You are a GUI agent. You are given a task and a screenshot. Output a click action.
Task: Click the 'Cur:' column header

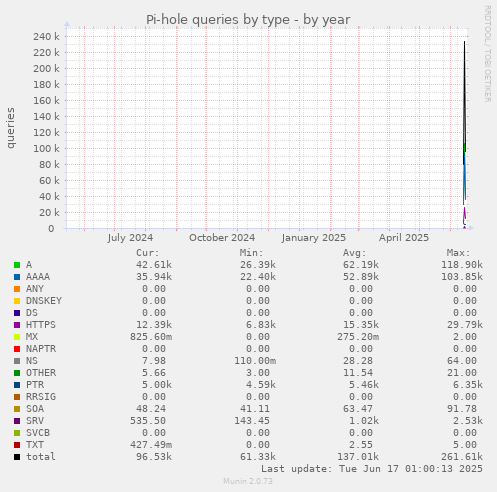[x=148, y=253]
